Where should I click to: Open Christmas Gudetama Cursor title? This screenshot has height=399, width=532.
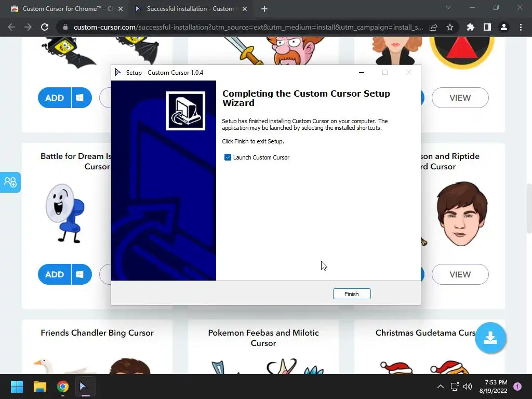pos(425,333)
